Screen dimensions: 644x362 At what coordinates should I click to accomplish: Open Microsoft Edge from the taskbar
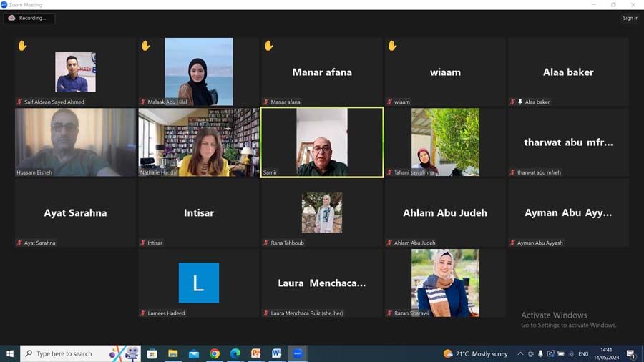pyautogui.click(x=235, y=353)
